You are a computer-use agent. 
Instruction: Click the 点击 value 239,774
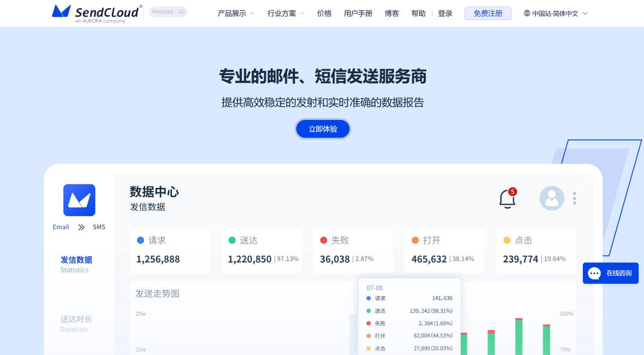pos(521,259)
